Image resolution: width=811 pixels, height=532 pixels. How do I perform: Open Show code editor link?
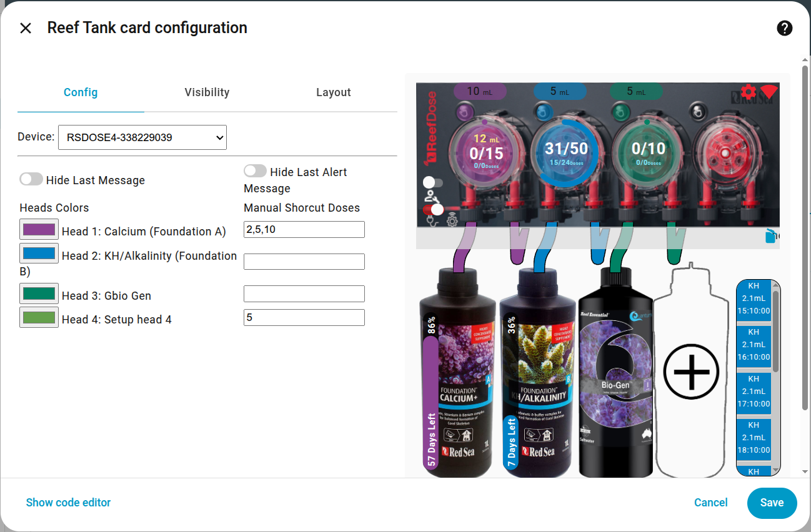(x=68, y=503)
